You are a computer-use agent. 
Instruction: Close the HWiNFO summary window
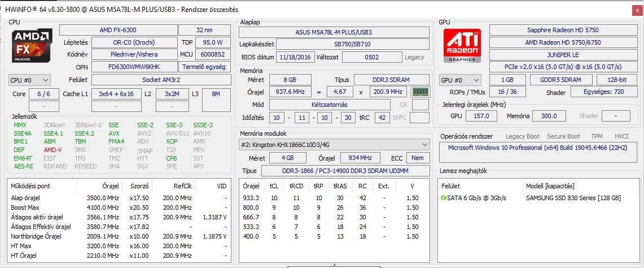pos(637,10)
